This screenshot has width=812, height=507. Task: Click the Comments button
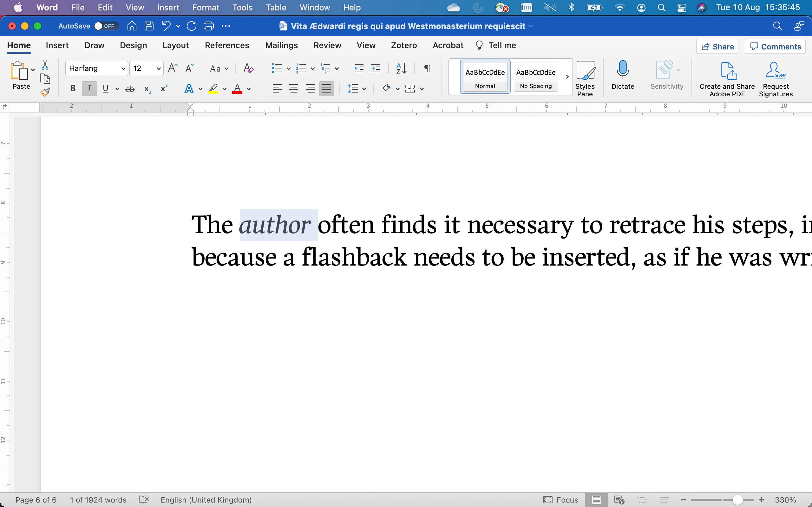(x=775, y=47)
